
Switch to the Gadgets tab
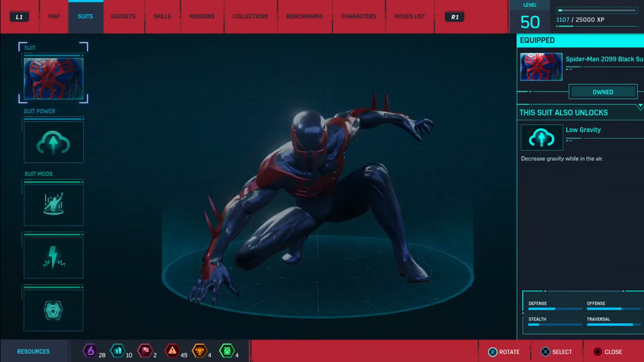123,16
